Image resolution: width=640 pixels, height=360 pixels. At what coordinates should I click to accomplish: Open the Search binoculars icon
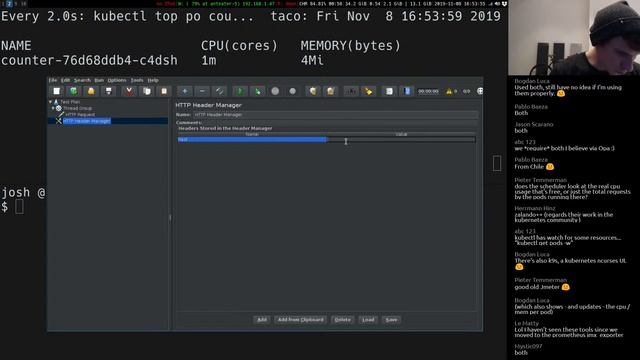(351, 91)
